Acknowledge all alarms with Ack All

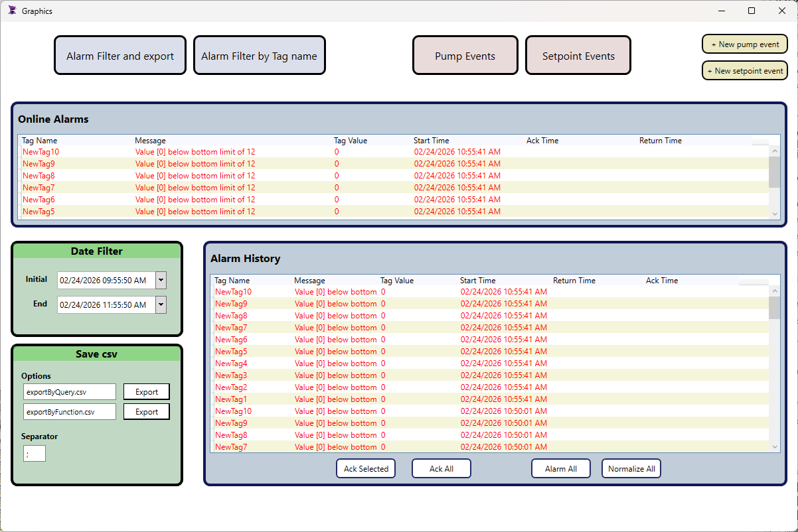pyautogui.click(x=441, y=468)
